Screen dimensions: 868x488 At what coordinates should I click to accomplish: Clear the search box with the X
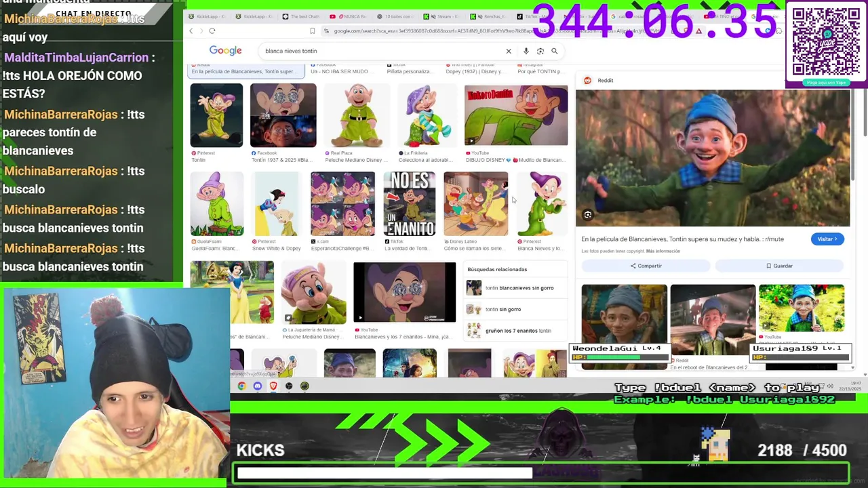(x=509, y=51)
